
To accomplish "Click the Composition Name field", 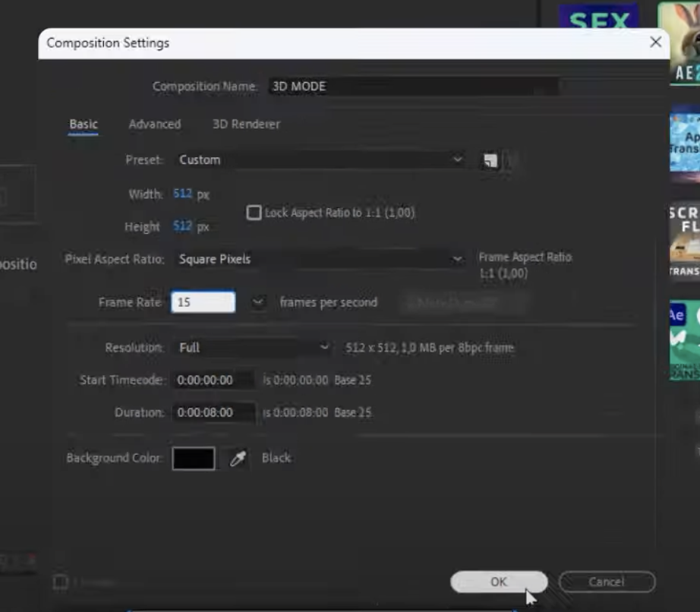I will point(412,86).
